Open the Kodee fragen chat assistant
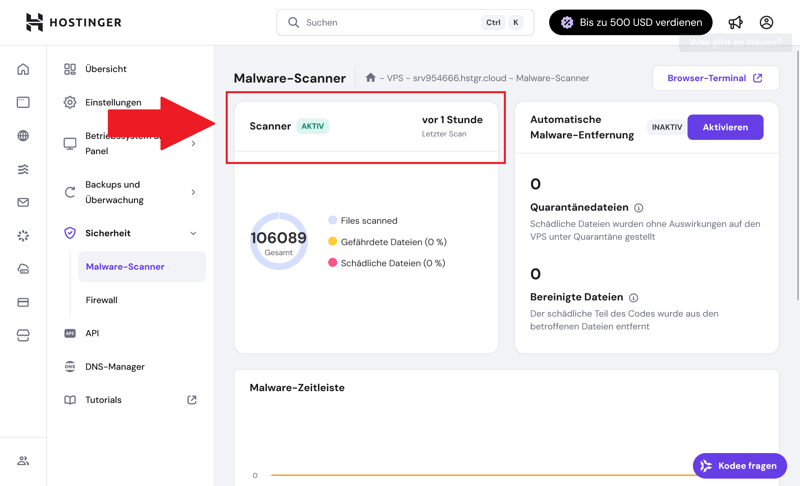Viewport: 800px width, 486px height. (739, 466)
